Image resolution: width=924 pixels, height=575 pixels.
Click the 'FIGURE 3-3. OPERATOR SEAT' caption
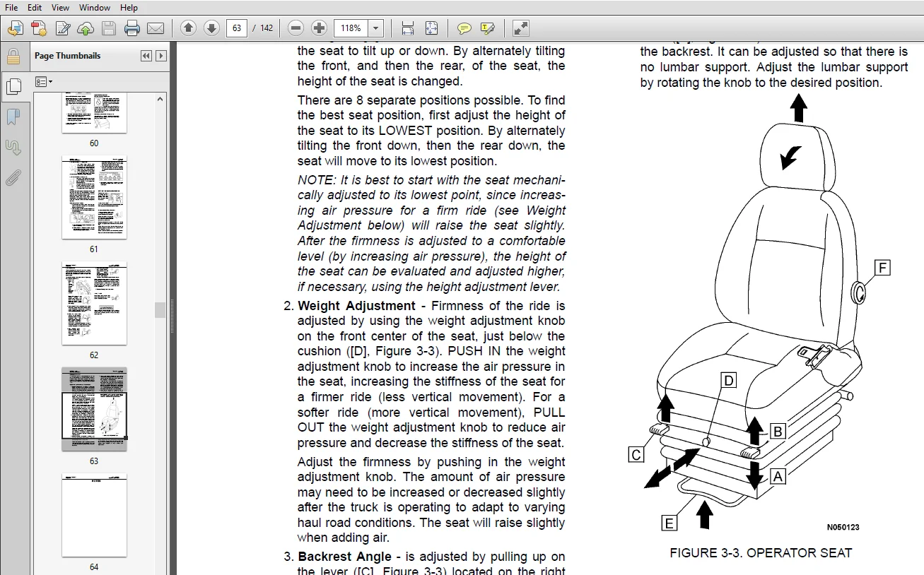[x=761, y=552]
